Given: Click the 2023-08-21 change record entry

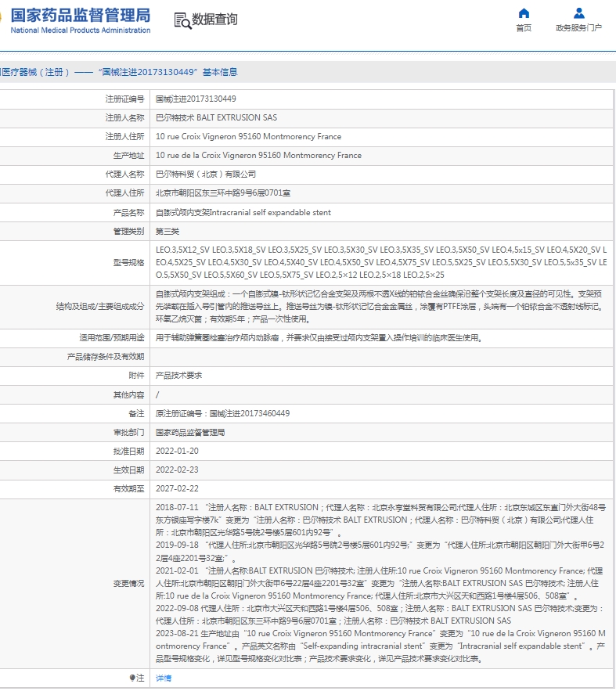Looking at the screenshot, I should 380,646.
